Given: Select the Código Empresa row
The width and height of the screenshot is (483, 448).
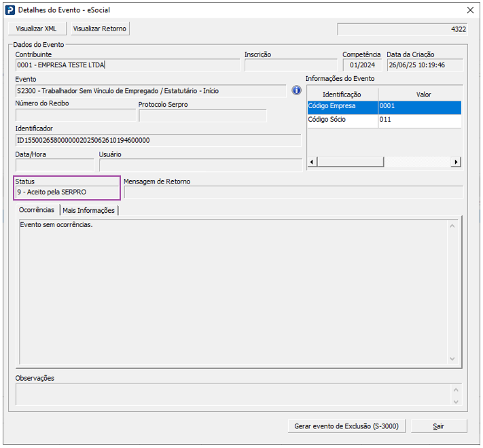Looking at the screenshot, I should pyautogui.click(x=384, y=106).
